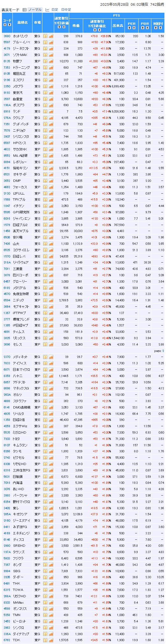
Task: Switch display mode to ノーマル
Action: point(35,10)
